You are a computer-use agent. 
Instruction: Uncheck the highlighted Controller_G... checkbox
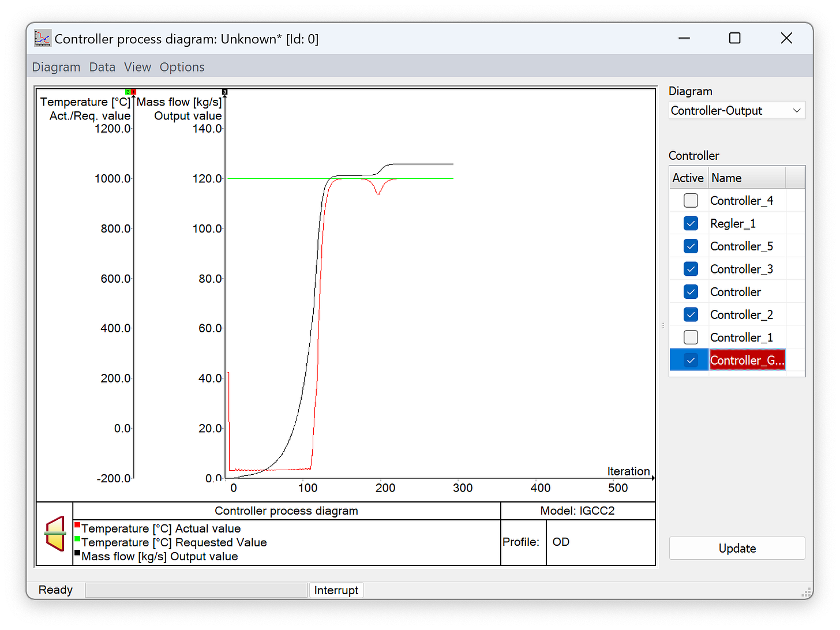[x=691, y=360]
